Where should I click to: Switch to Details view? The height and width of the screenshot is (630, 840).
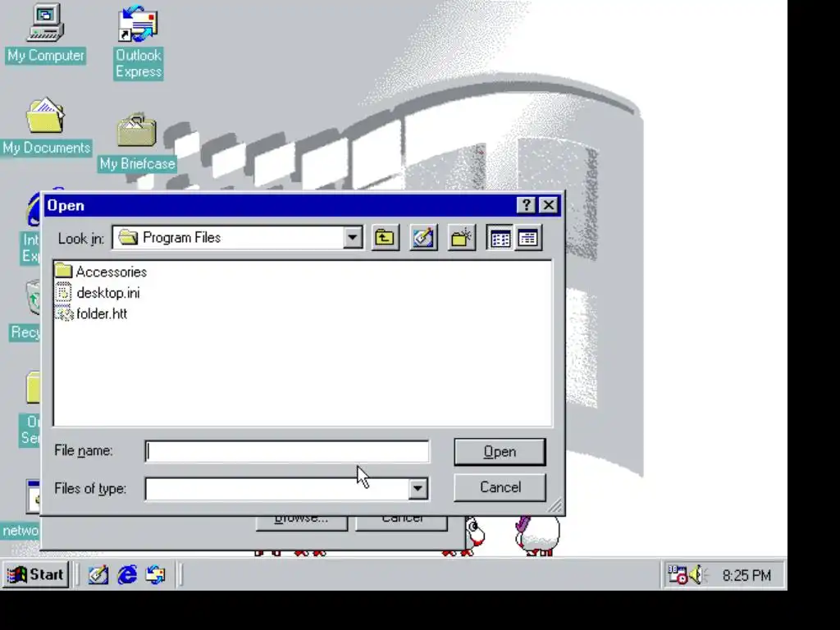click(x=528, y=238)
